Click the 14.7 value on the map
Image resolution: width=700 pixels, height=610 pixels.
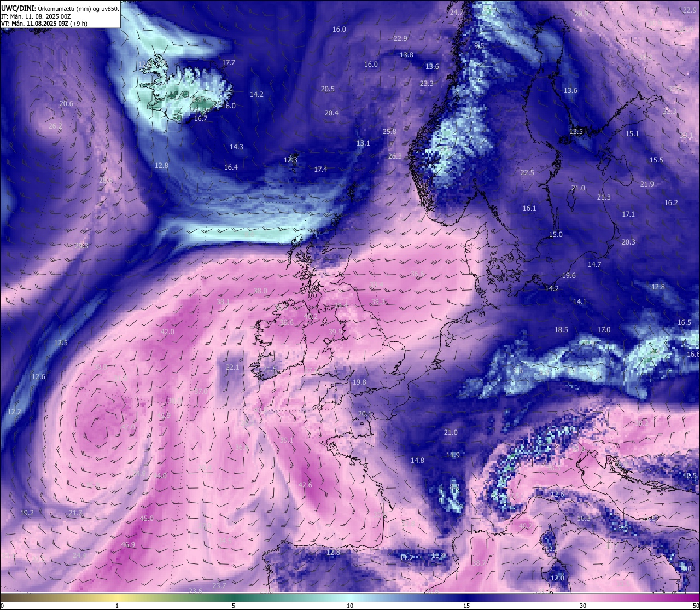click(x=594, y=265)
